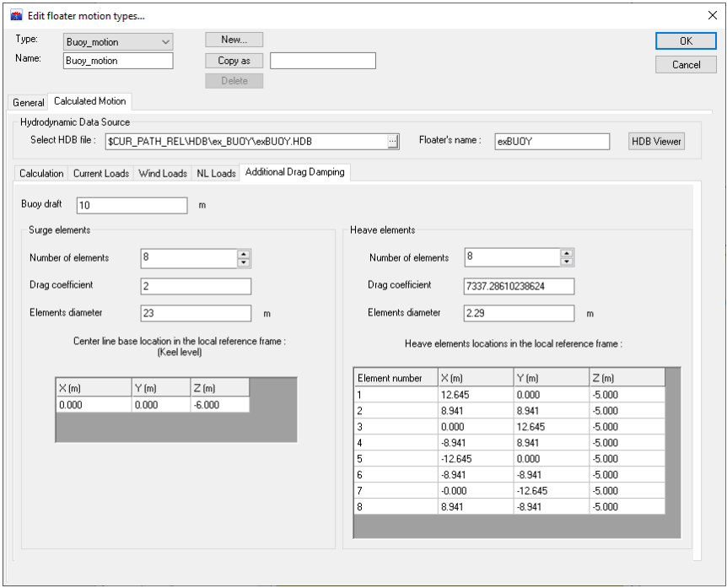The height and width of the screenshot is (588, 727).
Task: Click the browse button beside HDB file path
Action: (392, 142)
